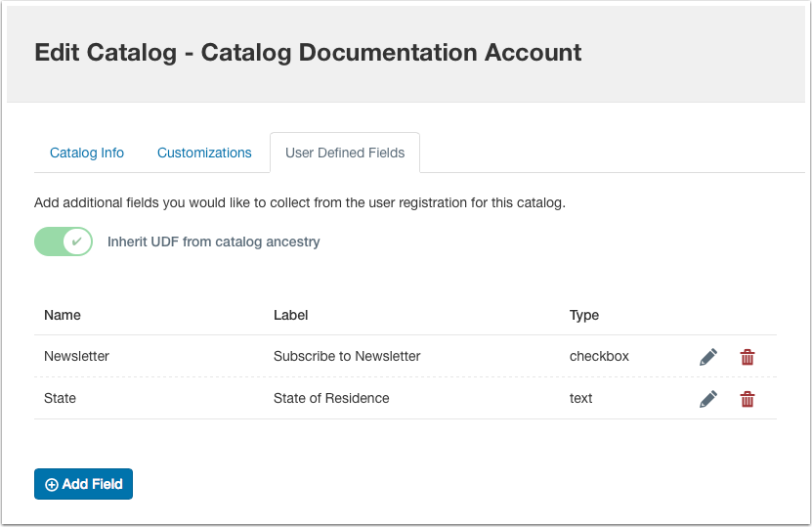Viewport: 812px width, 527px height.
Task: Click the Name column header
Action: click(63, 315)
